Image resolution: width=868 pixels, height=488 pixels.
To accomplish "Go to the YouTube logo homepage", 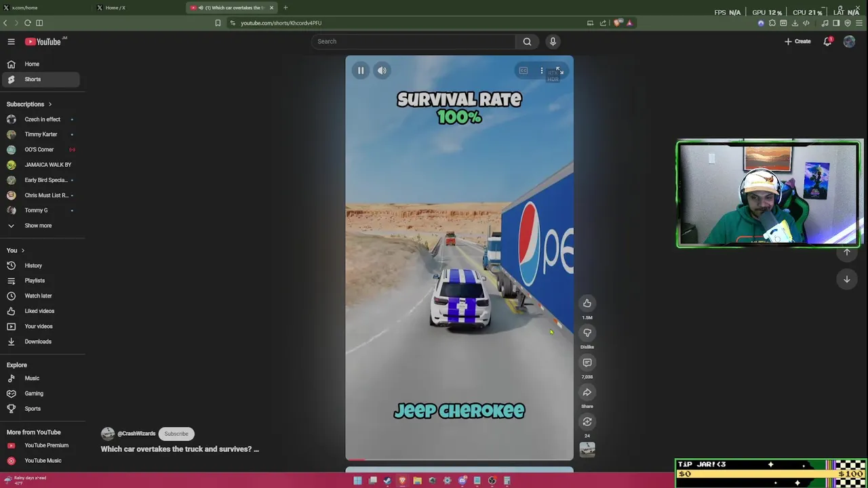I will click(x=43, y=41).
